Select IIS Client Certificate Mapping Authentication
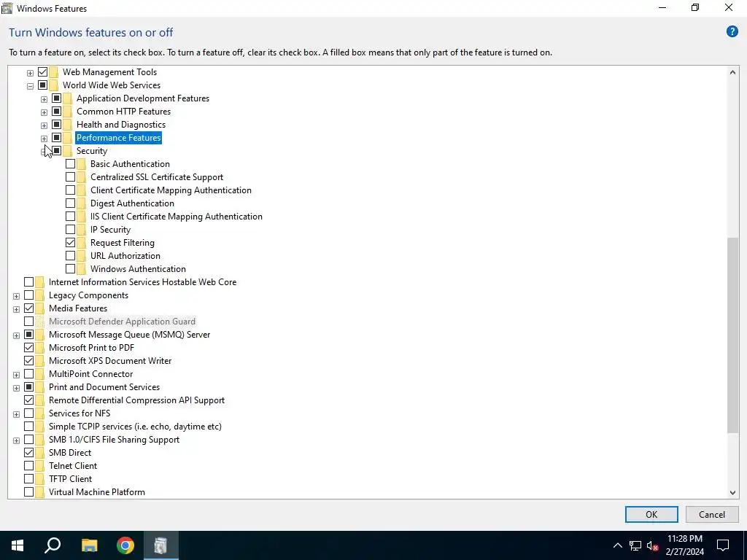 click(177, 216)
